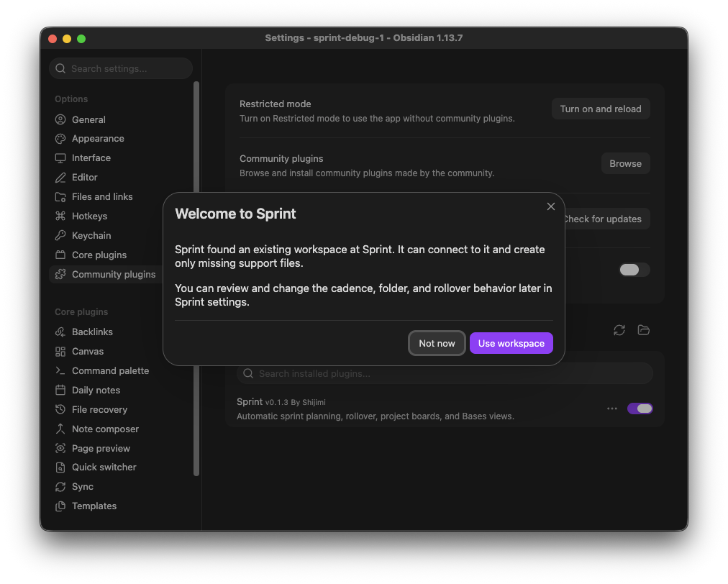Open the plugins folder icon
Viewport: 728px width, 584px height.
coord(644,330)
